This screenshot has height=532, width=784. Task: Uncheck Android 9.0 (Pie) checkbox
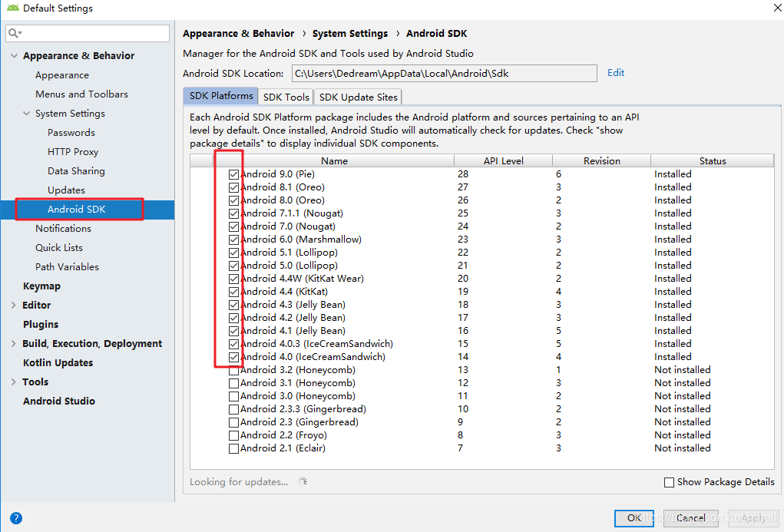tap(233, 174)
